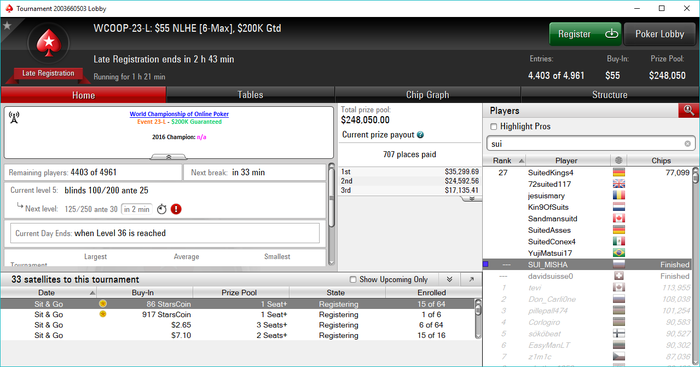Click the Register button
Screen dimensions: 700x367
[585, 34]
